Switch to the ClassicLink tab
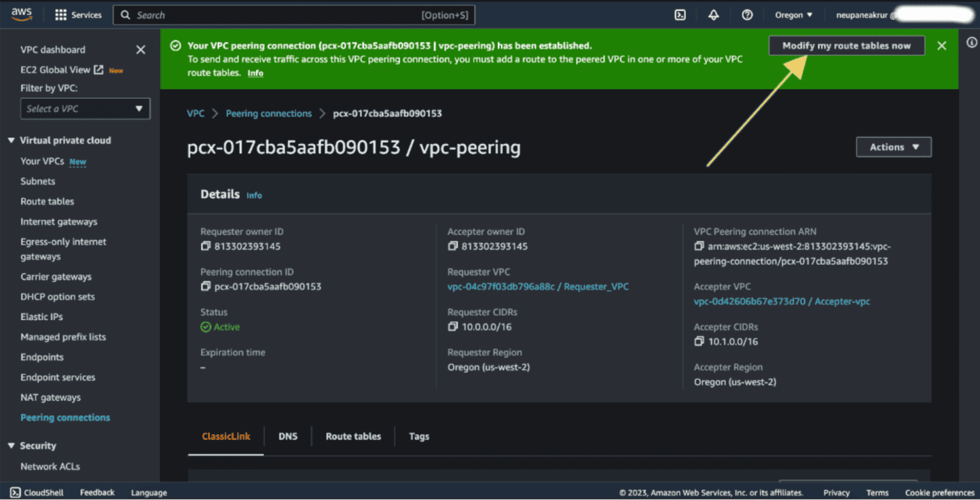980x500 pixels. coord(226,436)
